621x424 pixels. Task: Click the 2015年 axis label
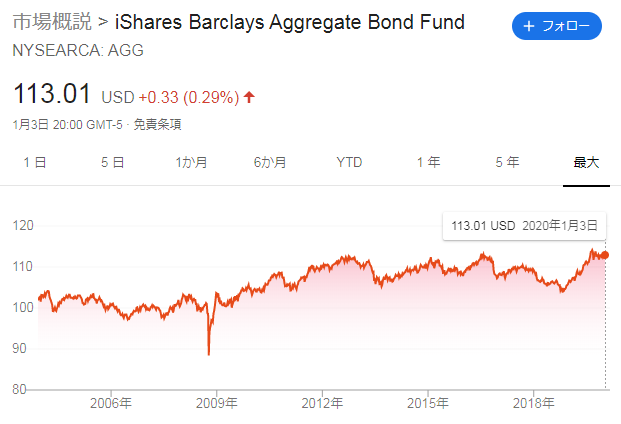coord(428,403)
